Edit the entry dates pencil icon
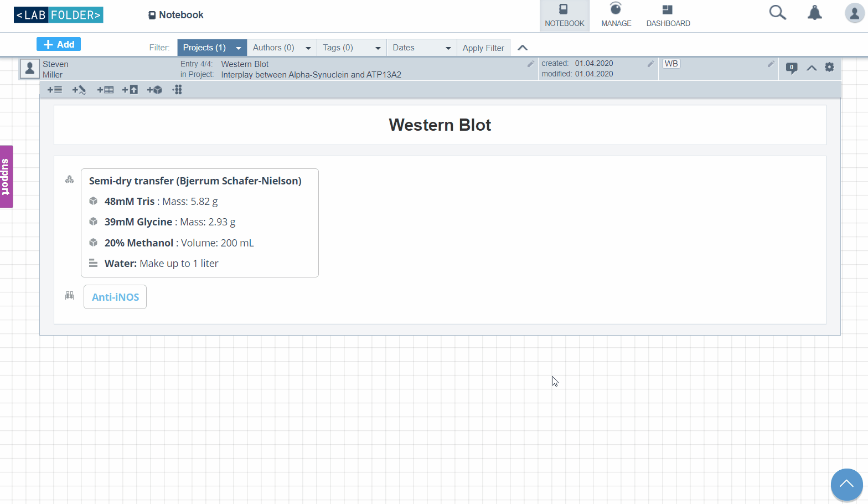Screen dimensions: 868x504 [650, 64]
